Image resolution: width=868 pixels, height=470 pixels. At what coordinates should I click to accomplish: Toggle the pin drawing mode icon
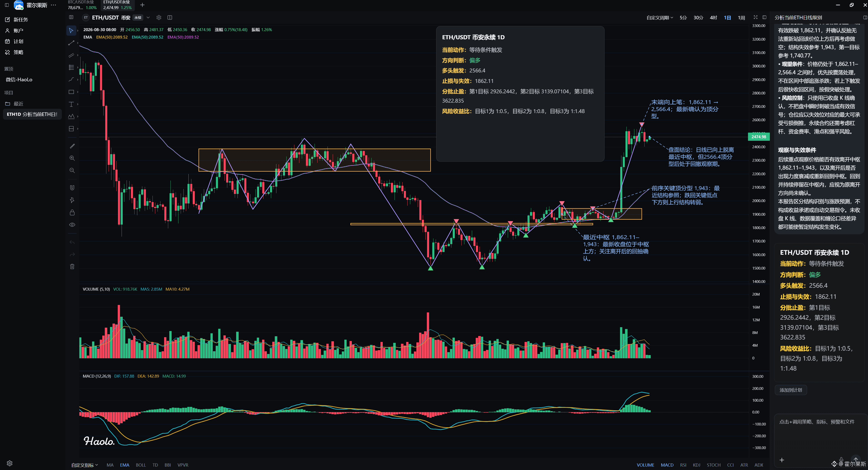coord(72,200)
